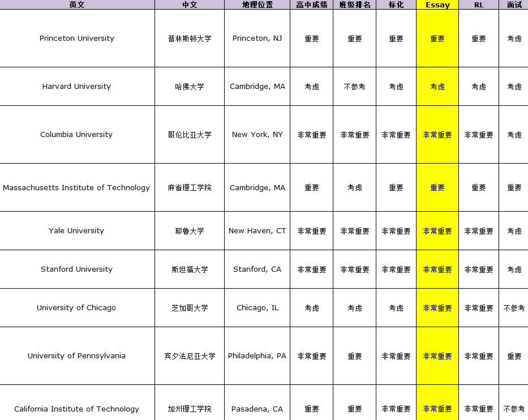This screenshot has width=528, height=420.
Task: Select the 斯坦福大学 cell
Action: coord(190,269)
